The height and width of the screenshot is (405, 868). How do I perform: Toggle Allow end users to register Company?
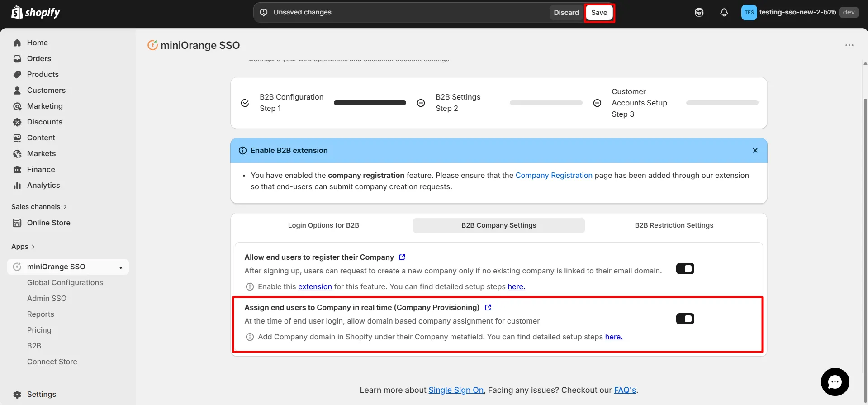[685, 269]
